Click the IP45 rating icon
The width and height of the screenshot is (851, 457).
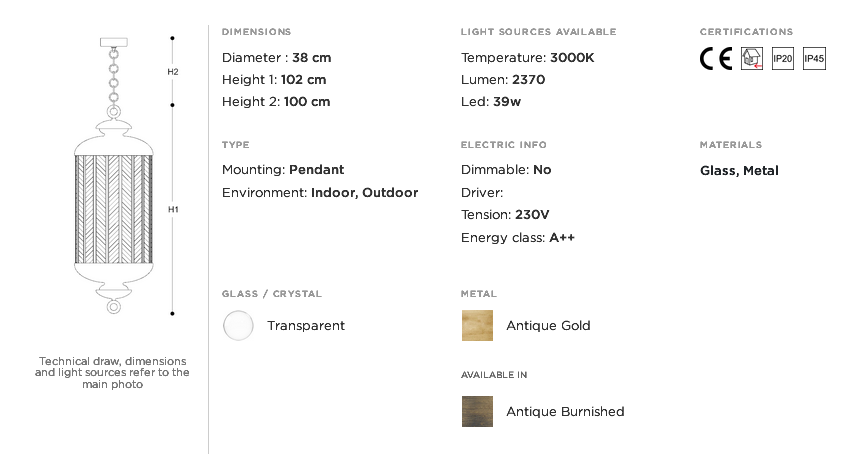coord(814,59)
